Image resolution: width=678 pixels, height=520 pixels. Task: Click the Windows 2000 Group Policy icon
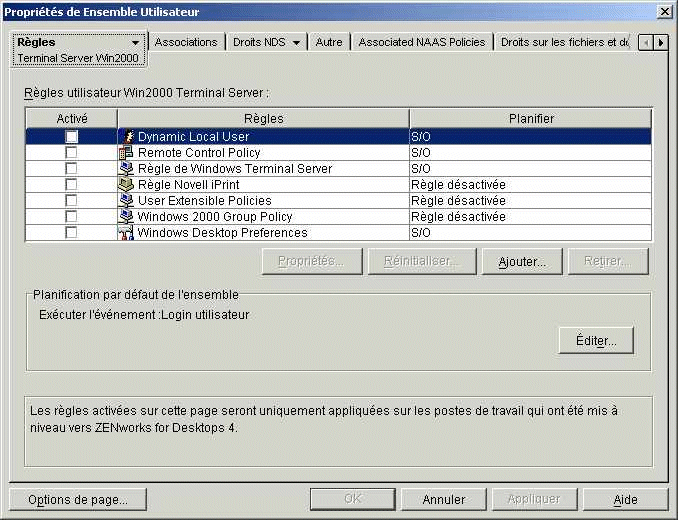126,217
